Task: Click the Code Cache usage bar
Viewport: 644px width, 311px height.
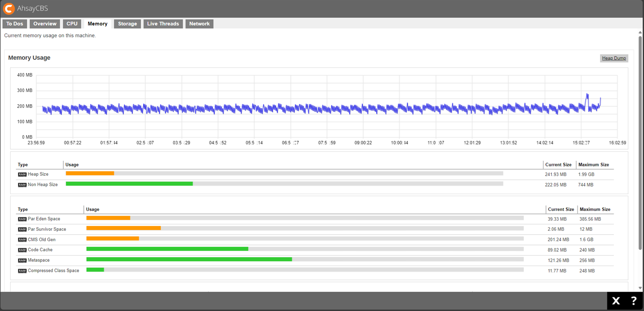Action: tap(305, 249)
